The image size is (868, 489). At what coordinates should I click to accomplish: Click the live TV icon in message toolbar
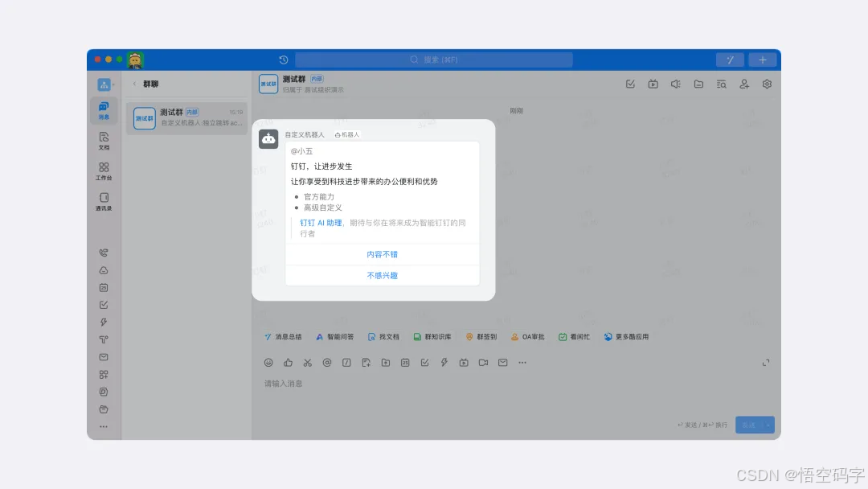point(464,363)
